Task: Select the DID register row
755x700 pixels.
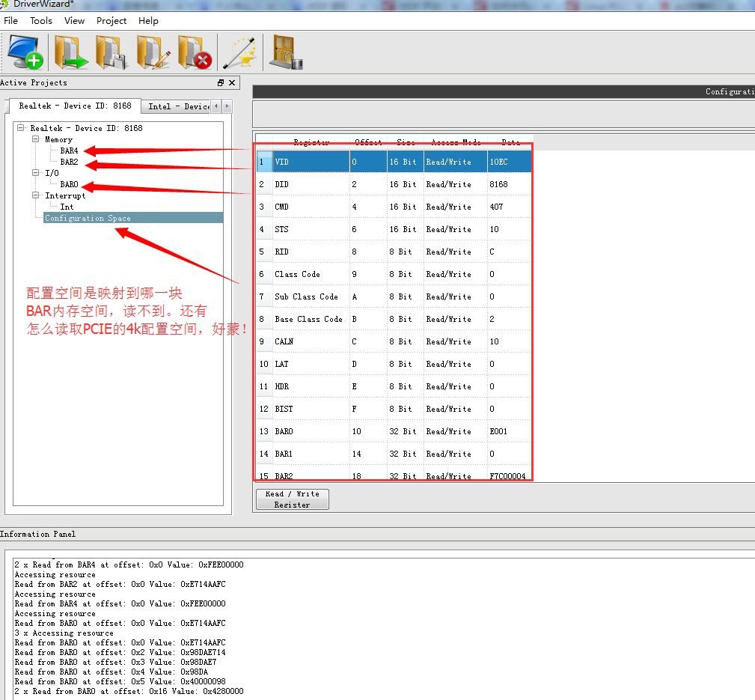Action: 394,184
